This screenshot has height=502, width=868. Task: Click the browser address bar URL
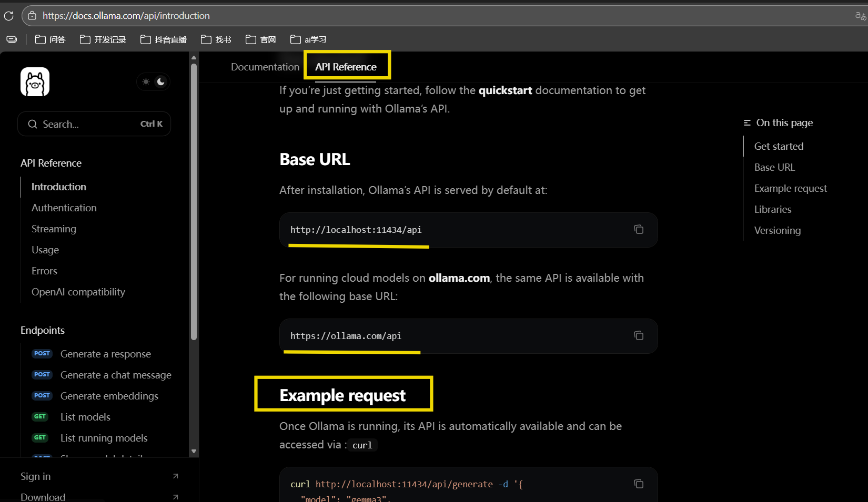(126, 16)
